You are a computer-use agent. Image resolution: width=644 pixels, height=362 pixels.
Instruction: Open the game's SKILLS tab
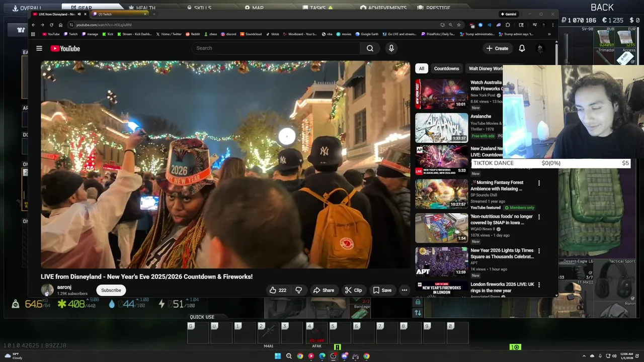coord(199,8)
